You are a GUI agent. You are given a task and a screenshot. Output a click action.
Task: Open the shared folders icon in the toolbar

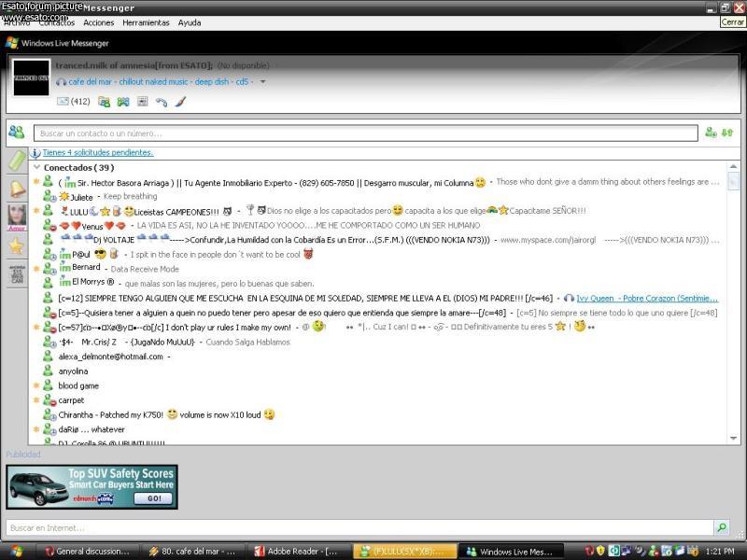tap(104, 102)
